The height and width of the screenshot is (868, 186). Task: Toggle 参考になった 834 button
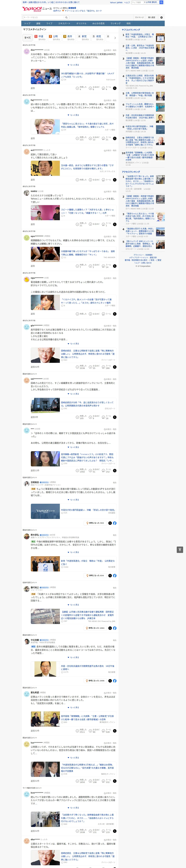click(x=95, y=575)
